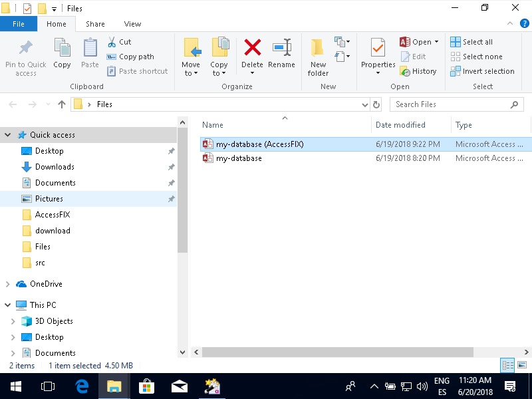The image size is (532, 399).
Task: Click the Rename icon in ribbon
Action: click(281, 48)
